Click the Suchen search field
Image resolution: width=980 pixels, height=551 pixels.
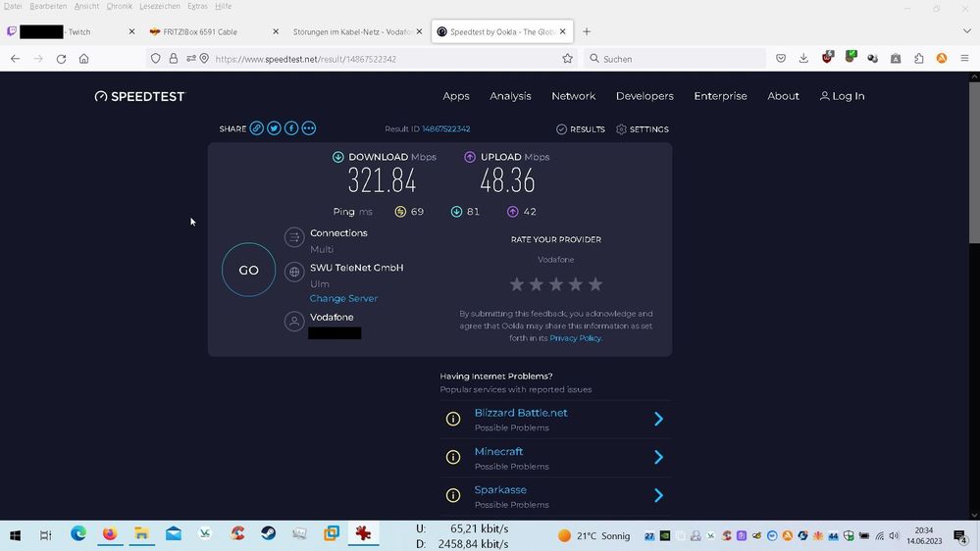[675, 59]
